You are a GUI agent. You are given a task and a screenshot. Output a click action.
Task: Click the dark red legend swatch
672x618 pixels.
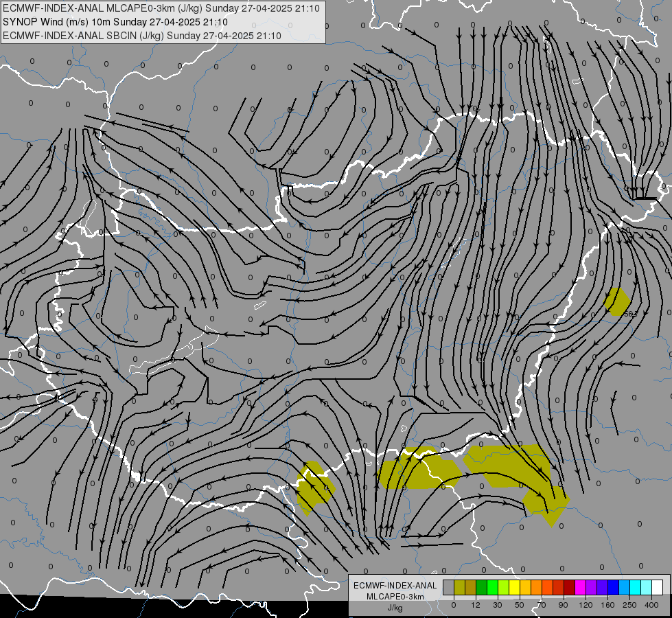pos(570,587)
